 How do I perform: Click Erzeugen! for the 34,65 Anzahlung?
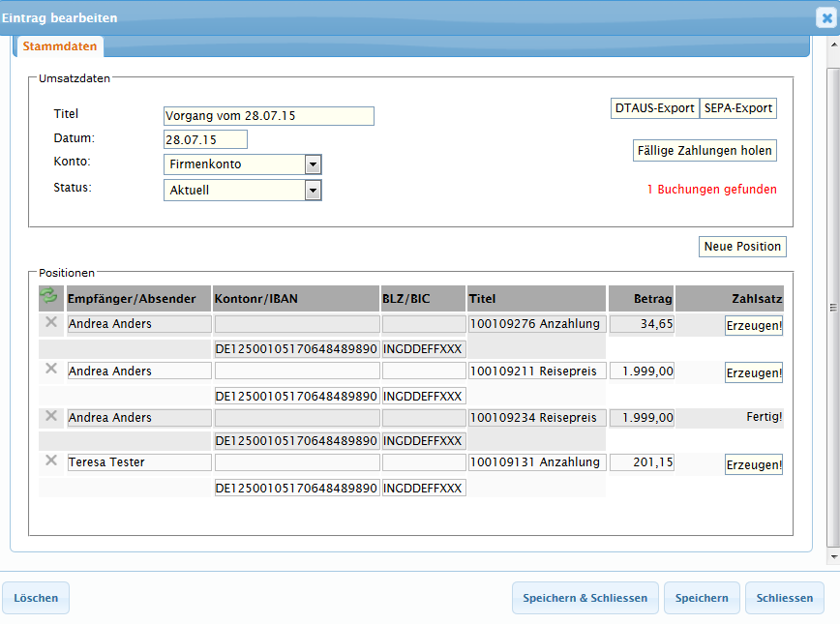click(753, 326)
